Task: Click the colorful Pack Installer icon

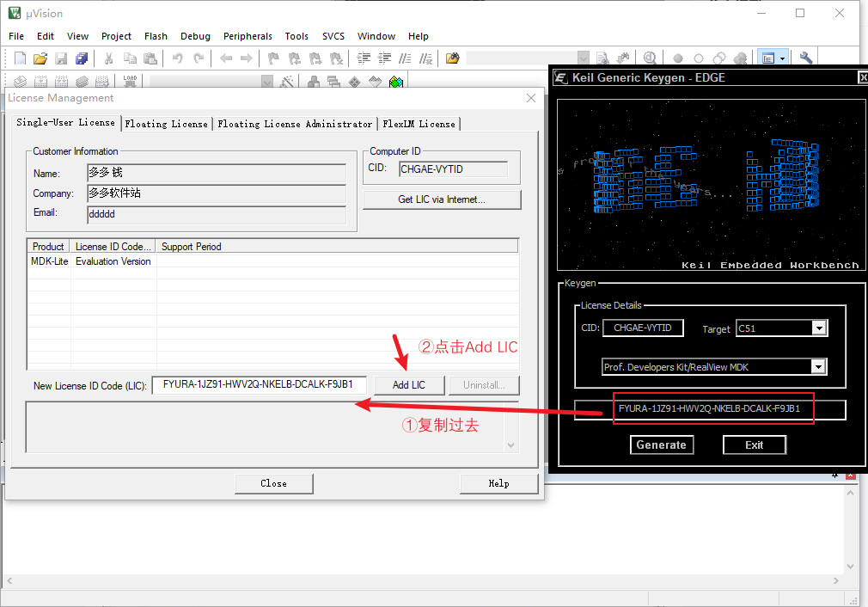Action: (x=396, y=82)
